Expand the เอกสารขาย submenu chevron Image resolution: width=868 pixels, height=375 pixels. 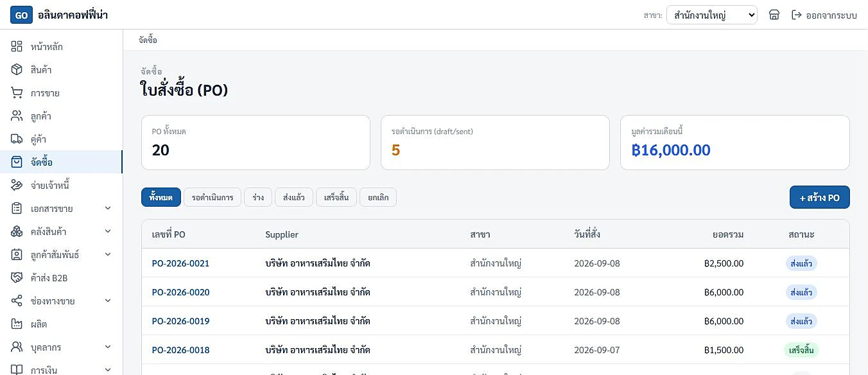coord(108,209)
